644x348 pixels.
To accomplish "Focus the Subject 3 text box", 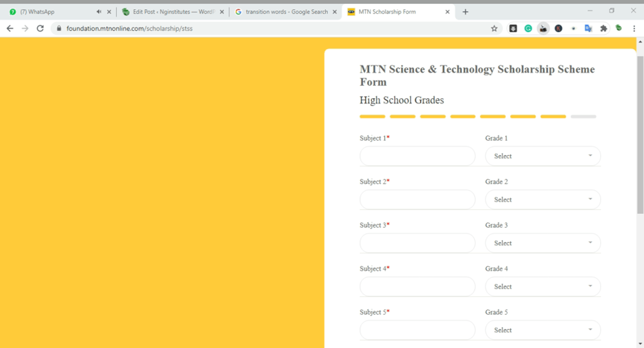I will pyautogui.click(x=418, y=243).
